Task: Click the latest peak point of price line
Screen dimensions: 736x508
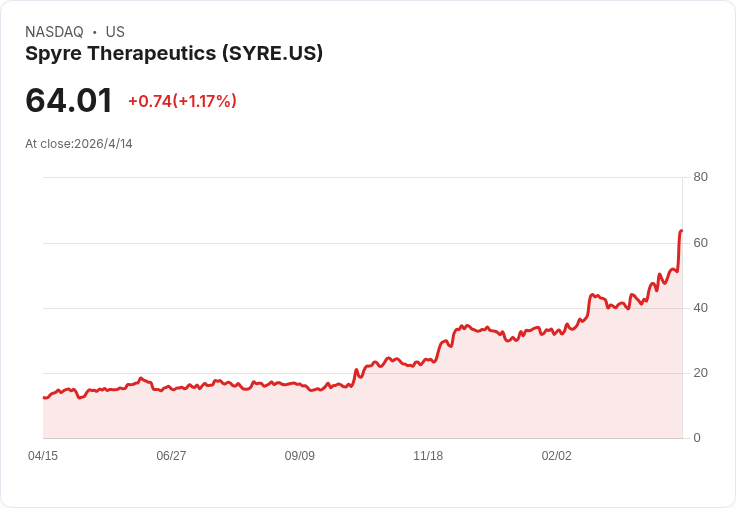Action: tap(681, 231)
